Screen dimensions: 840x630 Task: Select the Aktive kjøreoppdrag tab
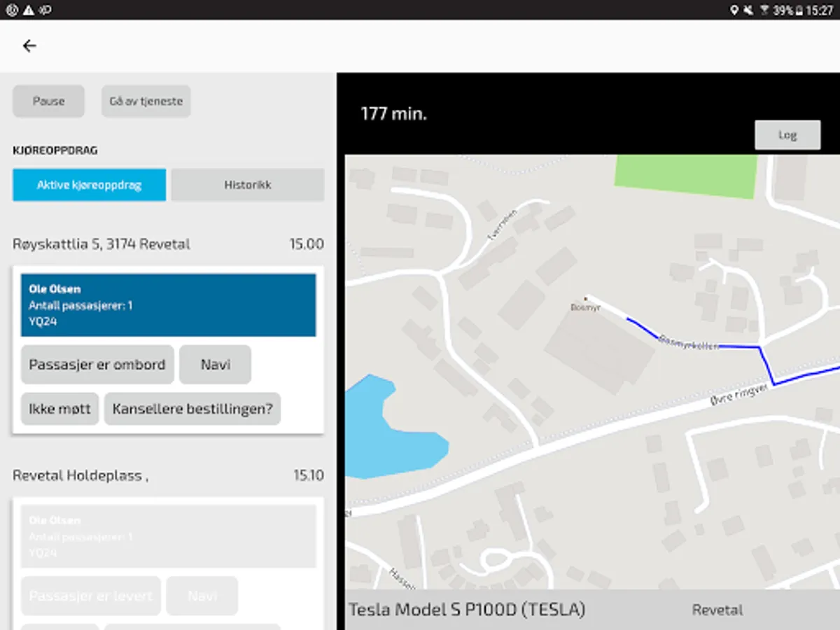pos(89,185)
